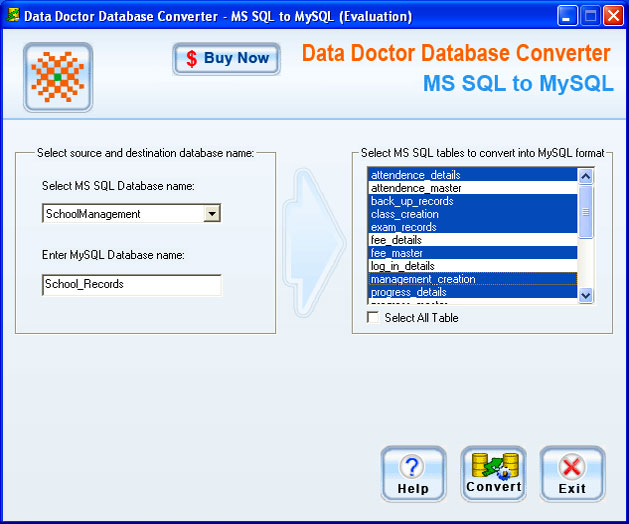Click the title bar application icon

(13, 16)
